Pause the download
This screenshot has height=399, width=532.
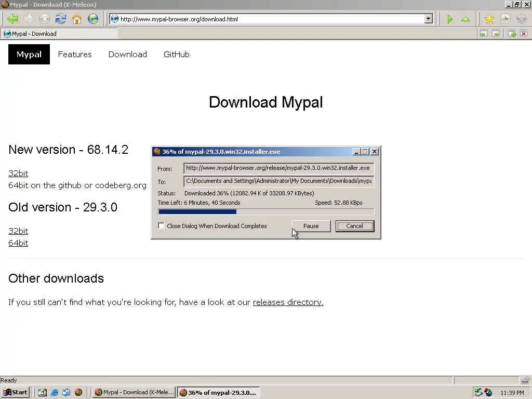[x=311, y=226]
